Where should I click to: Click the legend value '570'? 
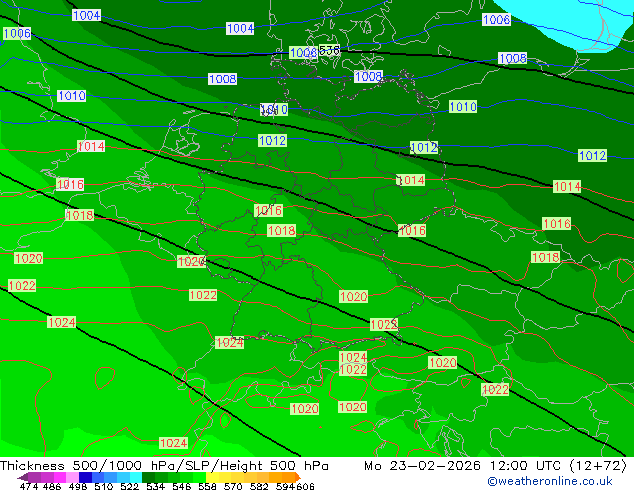tap(233, 486)
